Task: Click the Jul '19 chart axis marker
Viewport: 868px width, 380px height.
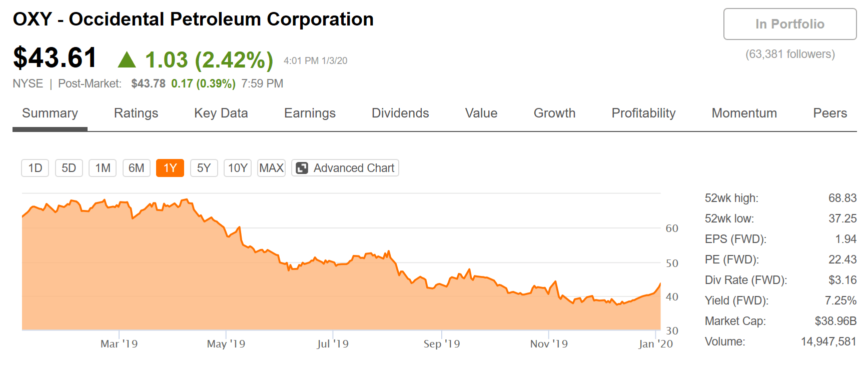Action: click(333, 343)
